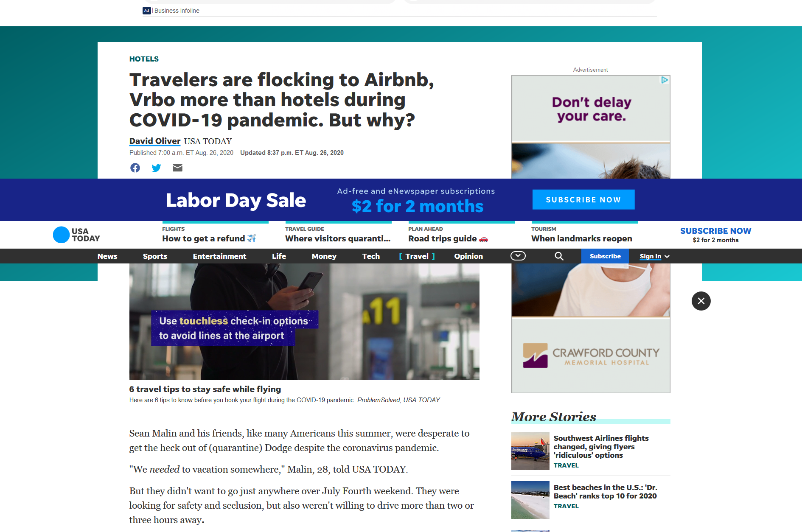The image size is (802, 532).
Task: Open the Money section
Action: [x=324, y=256]
